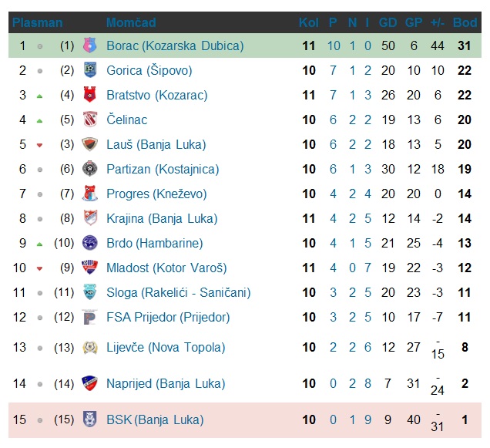The width and height of the screenshot is (490, 448).
Task: Click the Bod column header
Action: coord(465,23)
